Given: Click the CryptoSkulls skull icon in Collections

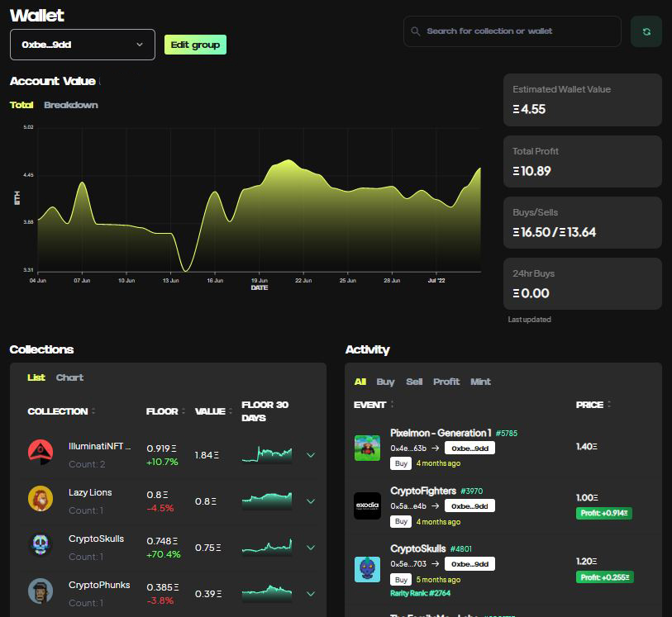Looking at the screenshot, I should [40, 544].
